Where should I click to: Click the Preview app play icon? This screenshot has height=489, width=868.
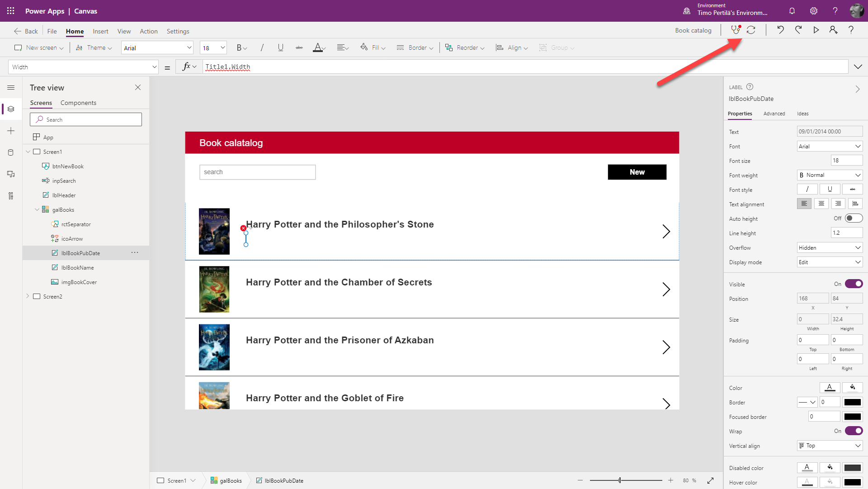point(816,30)
